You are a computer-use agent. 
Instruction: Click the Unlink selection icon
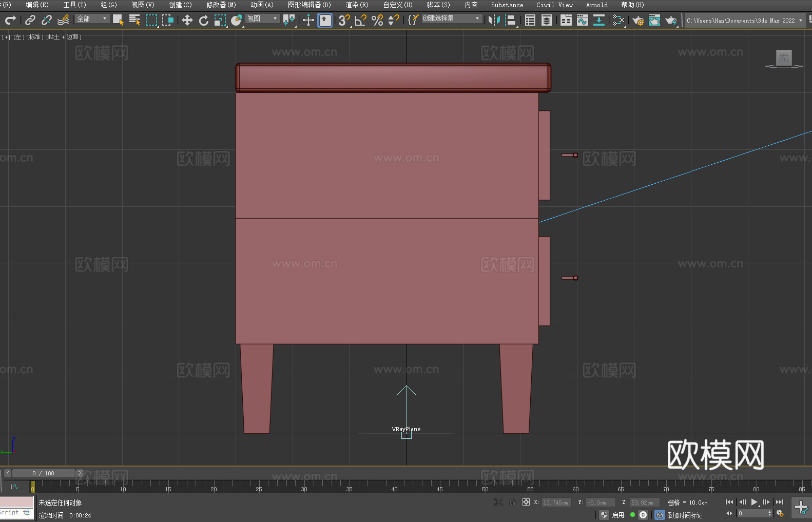[47, 20]
